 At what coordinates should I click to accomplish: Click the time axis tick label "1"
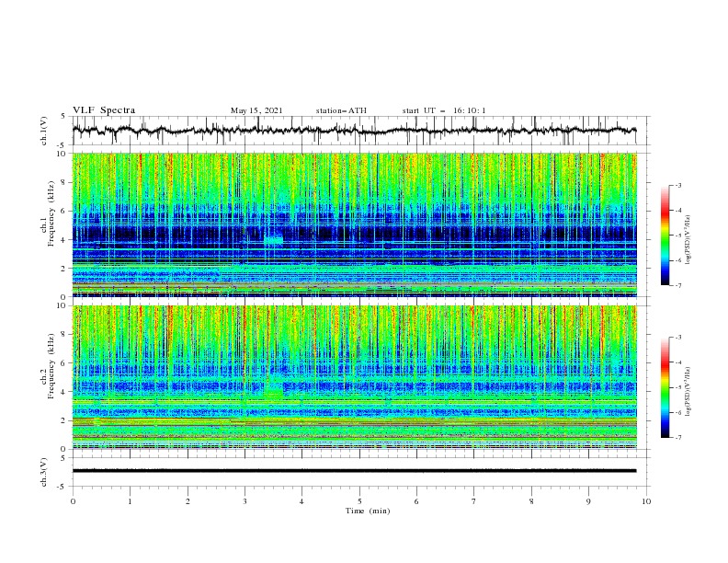click(x=130, y=501)
